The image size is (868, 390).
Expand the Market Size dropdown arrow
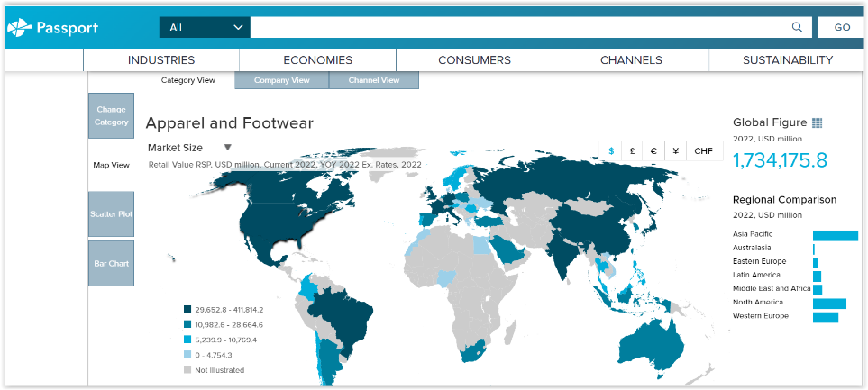228,148
